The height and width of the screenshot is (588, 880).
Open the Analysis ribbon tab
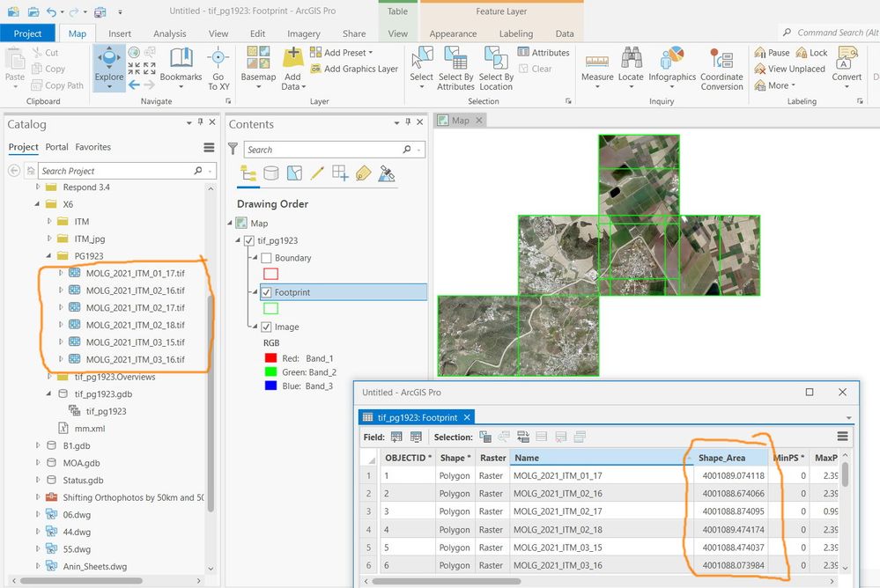[x=170, y=33]
